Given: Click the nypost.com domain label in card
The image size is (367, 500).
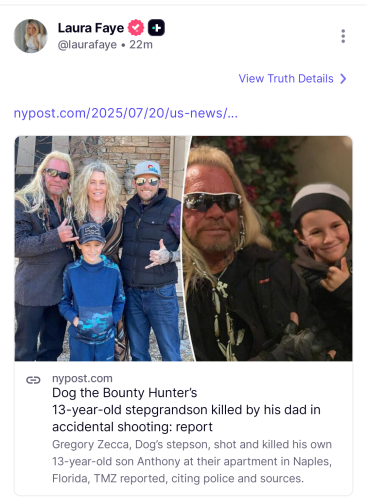Looking at the screenshot, I should pos(82,379).
